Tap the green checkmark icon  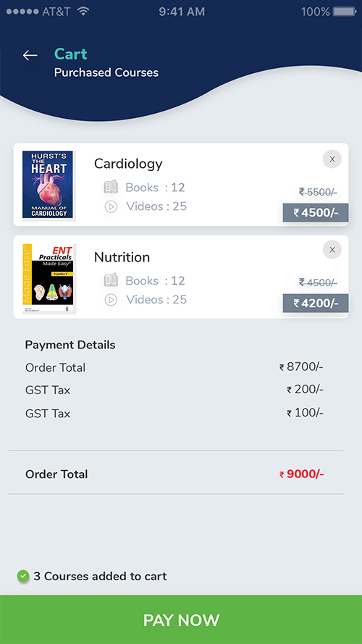pos(23,576)
